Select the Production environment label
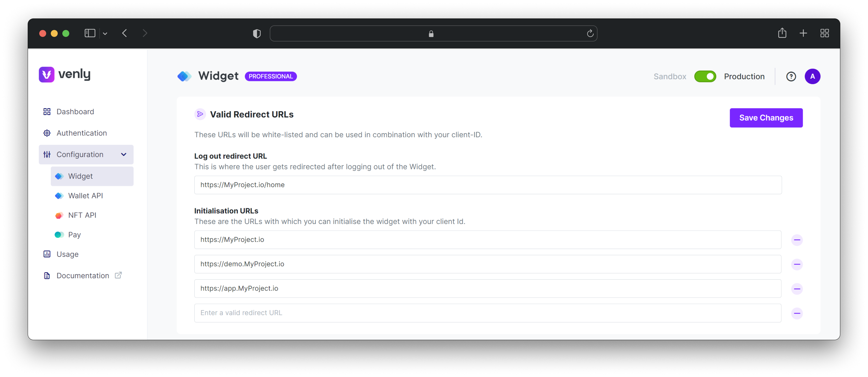Image resolution: width=868 pixels, height=377 pixels. (x=744, y=76)
